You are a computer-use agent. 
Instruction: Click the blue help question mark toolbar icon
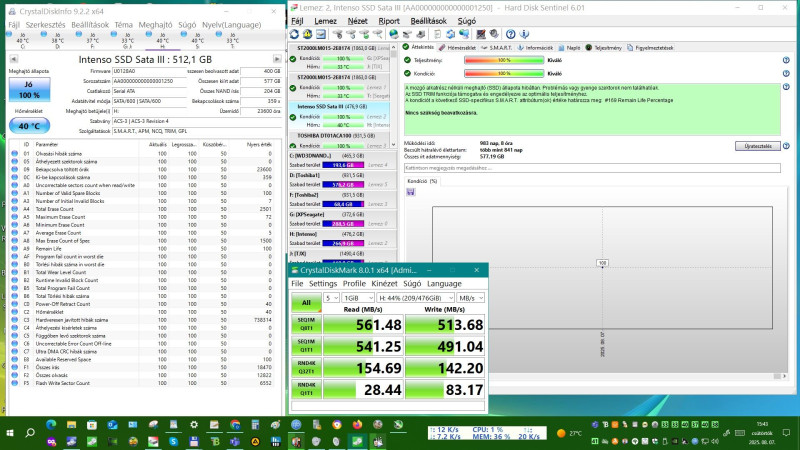point(511,34)
